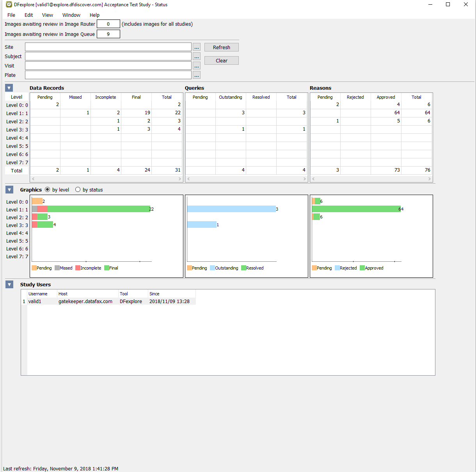
Task: Collapse the Graphics section
Action: 9,190
